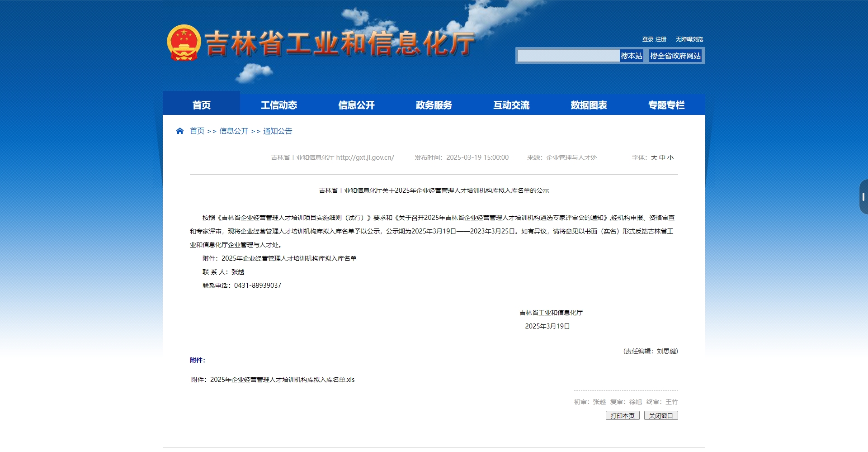Open the floating side panel handle

click(863, 197)
